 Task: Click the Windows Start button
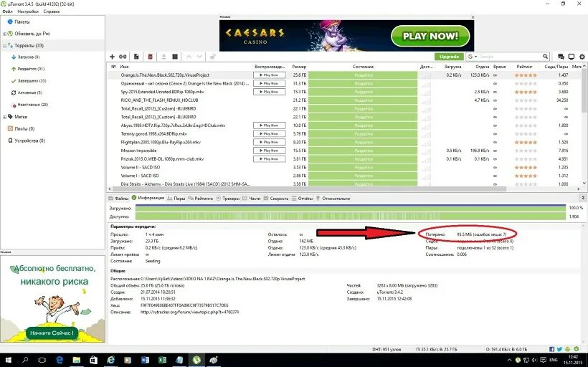coord(8,361)
